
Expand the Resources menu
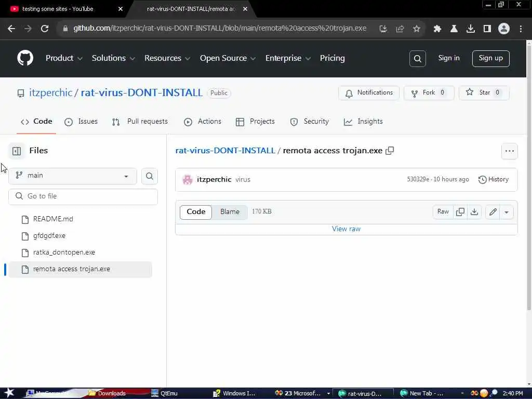click(x=167, y=58)
